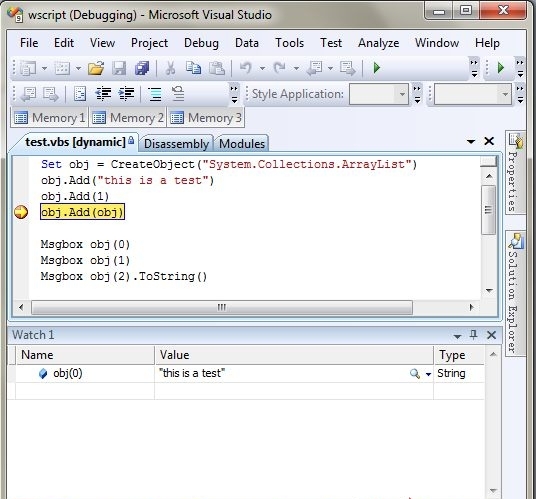Screen dimensions: 536x499
Task: Click the Navigate Backward icon
Action: (x=314, y=68)
